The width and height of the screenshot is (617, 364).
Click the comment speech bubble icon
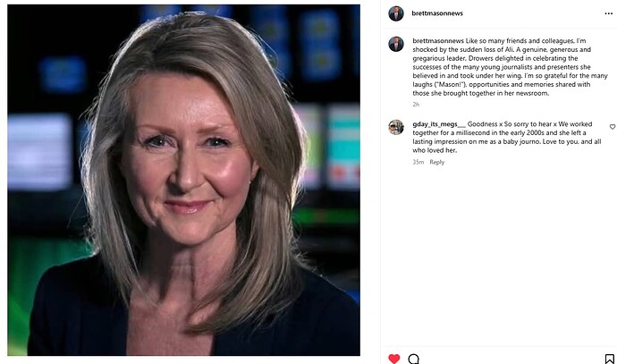[413, 359]
